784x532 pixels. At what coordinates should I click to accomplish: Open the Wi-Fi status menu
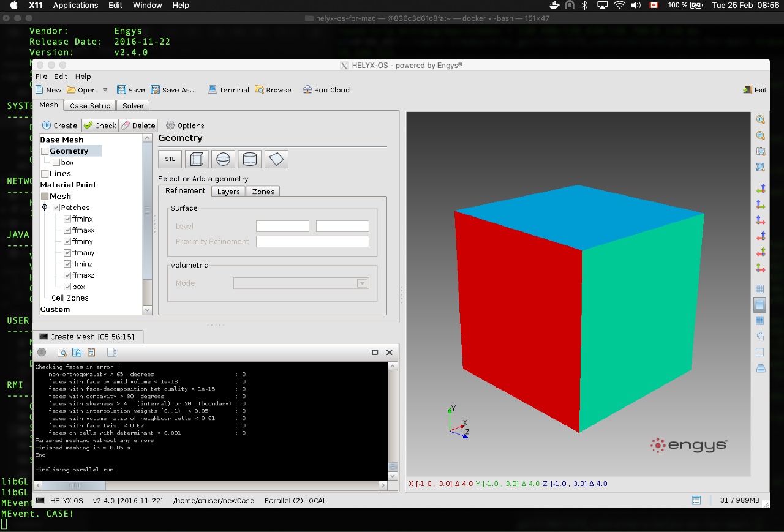[620, 5]
